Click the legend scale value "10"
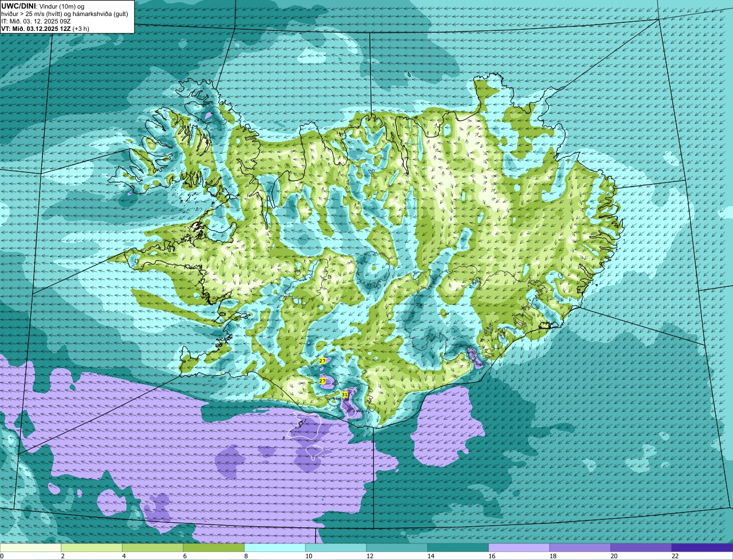The width and height of the screenshot is (733, 560). tap(309, 556)
